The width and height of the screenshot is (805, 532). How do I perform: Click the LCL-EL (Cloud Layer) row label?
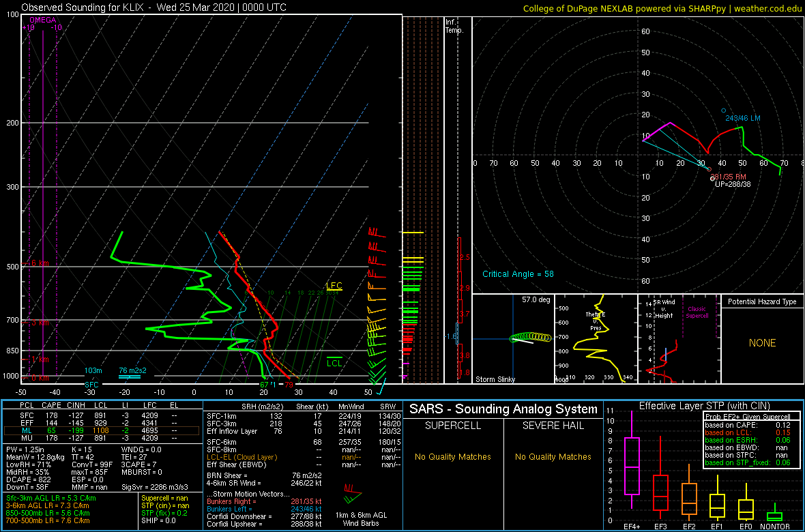(241, 456)
